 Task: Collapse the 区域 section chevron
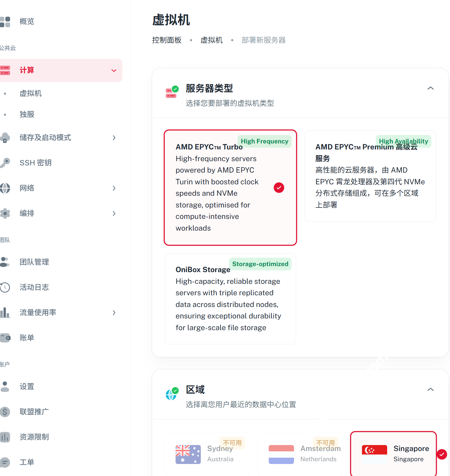point(430,389)
